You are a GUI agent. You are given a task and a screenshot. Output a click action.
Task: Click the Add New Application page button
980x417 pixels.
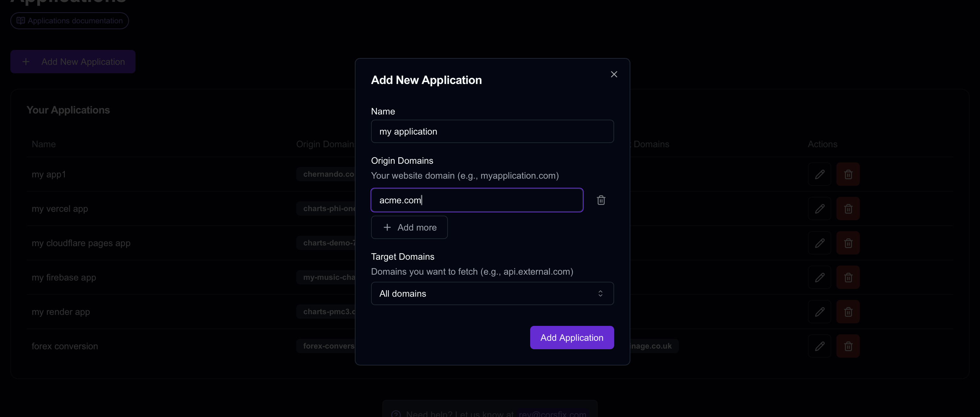[x=73, y=62]
